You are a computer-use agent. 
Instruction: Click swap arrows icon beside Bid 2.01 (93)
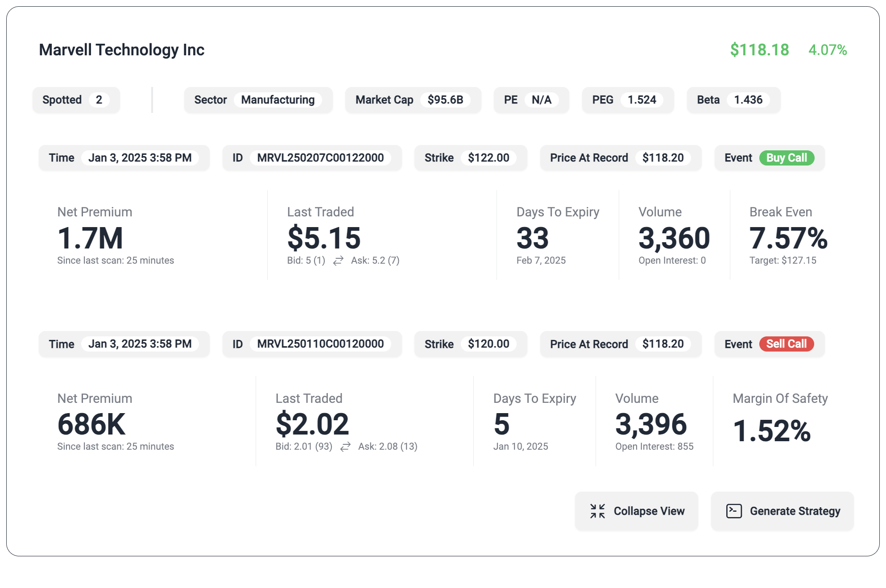pyautogui.click(x=345, y=447)
